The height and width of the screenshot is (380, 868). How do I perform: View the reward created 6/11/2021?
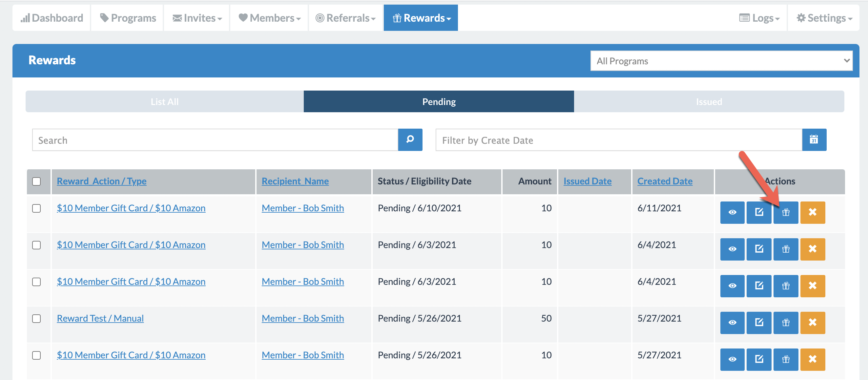(732, 212)
